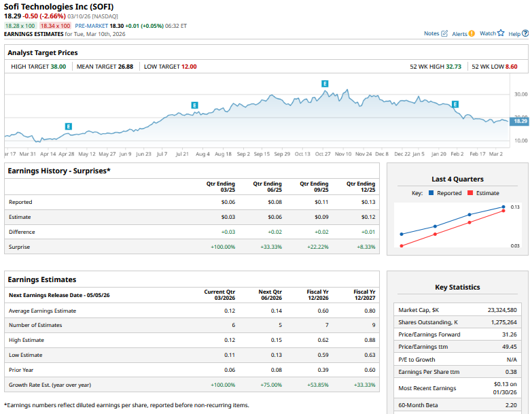This screenshot has width=532, height=414.
Task: Click the first Estimate point on quarters chart
Action: tap(402, 246)
